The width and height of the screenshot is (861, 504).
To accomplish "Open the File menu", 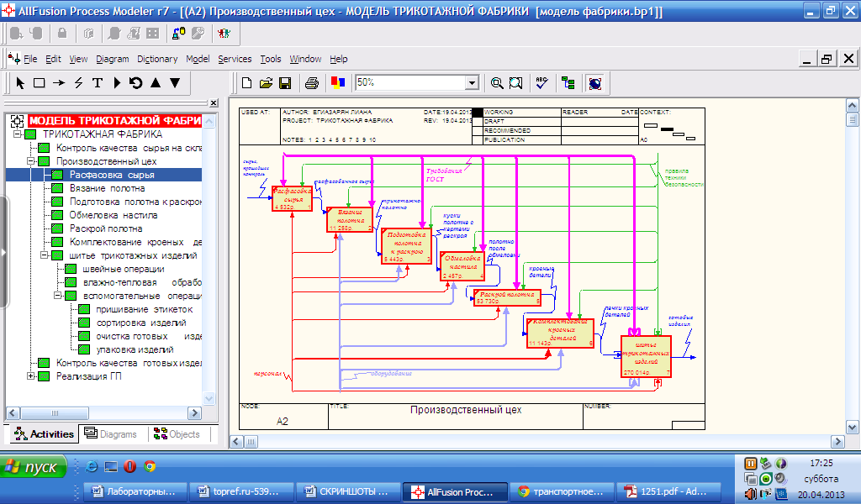I will tap(30, 60).
